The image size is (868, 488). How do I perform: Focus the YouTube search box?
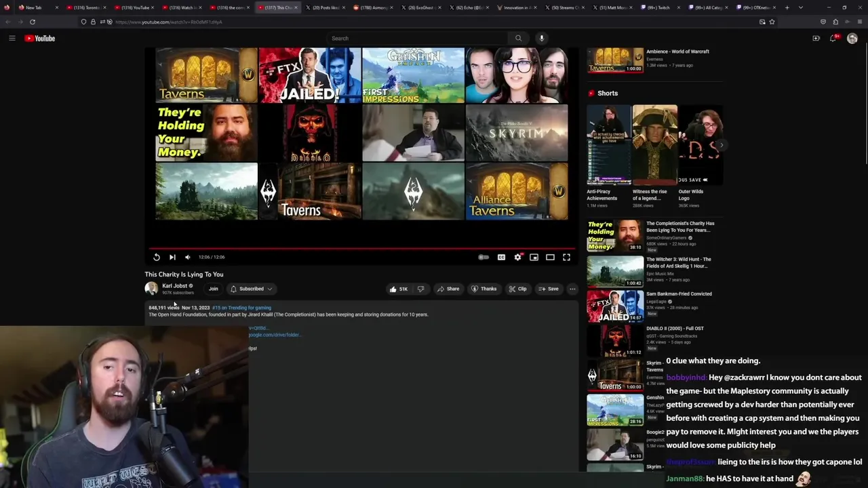tap(417, 38)
